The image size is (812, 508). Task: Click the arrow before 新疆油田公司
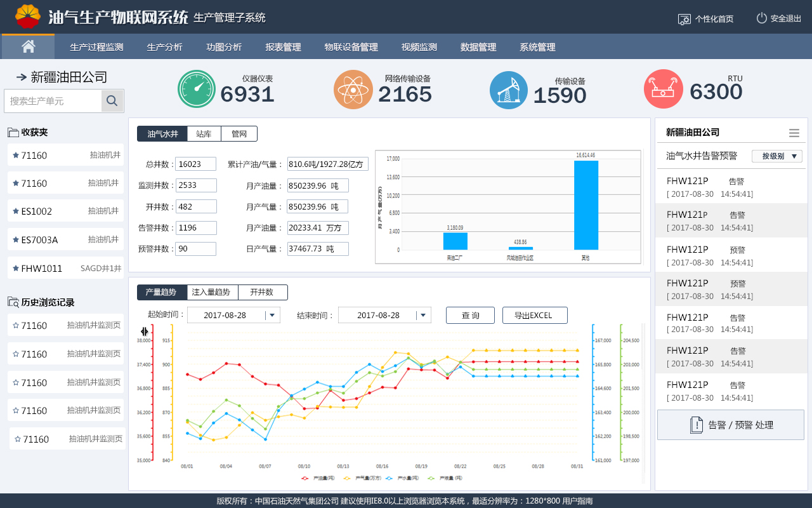tap(22, 77)
